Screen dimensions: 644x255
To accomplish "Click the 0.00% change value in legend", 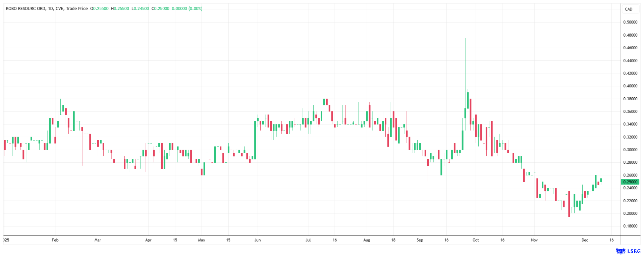I will click(195, 8).
